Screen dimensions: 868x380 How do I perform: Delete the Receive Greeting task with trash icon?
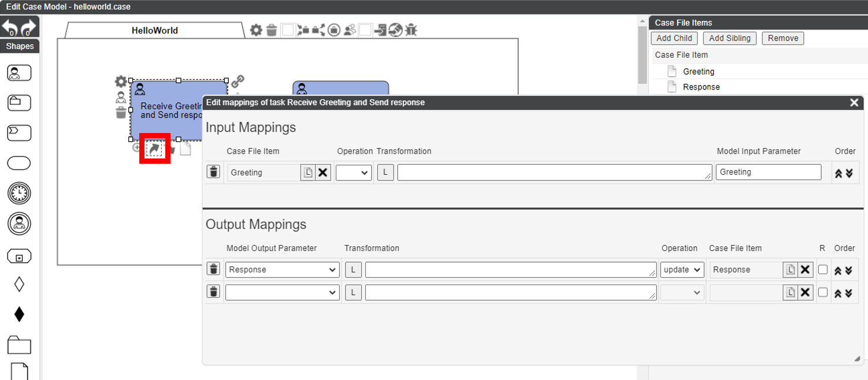pyautogui.click(x=121, y=112)
